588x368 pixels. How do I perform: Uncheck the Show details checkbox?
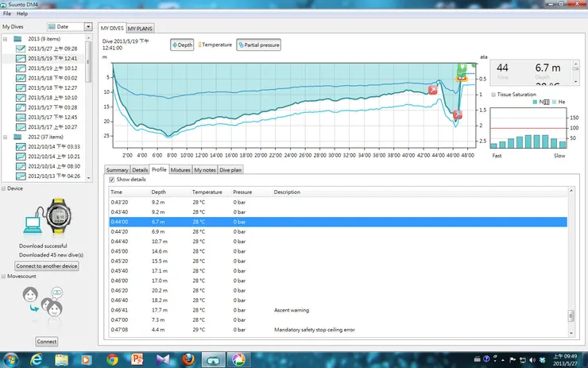[x=112, y=180]
